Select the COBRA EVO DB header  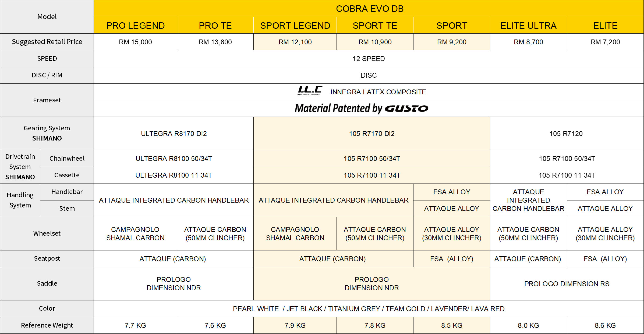point(369,9)
